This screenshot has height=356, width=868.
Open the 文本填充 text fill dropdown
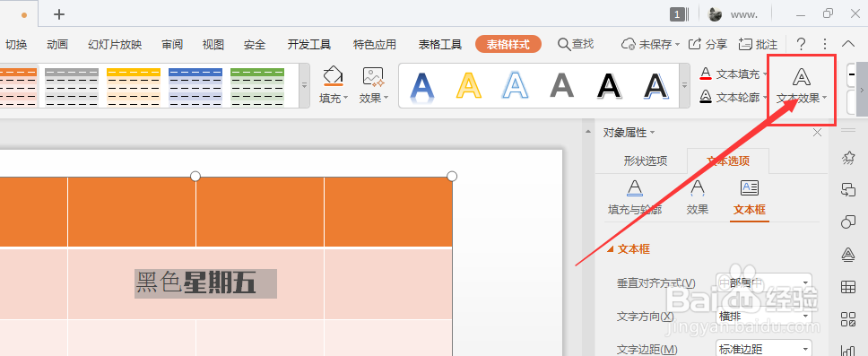pyautogui.click(x=734, y=74)
